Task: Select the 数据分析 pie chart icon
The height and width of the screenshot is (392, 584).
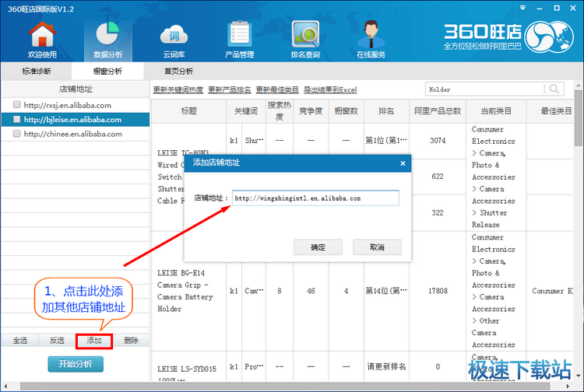Action: 108,40
